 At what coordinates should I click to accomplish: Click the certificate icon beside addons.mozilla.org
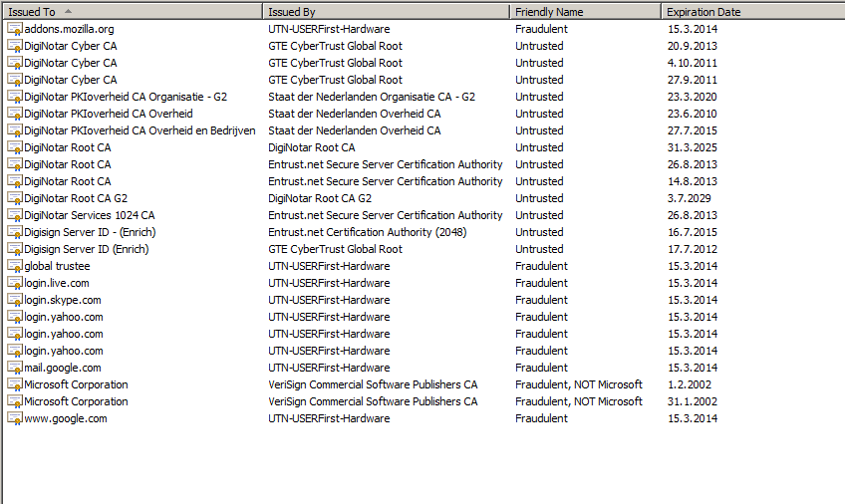(14, 29)
